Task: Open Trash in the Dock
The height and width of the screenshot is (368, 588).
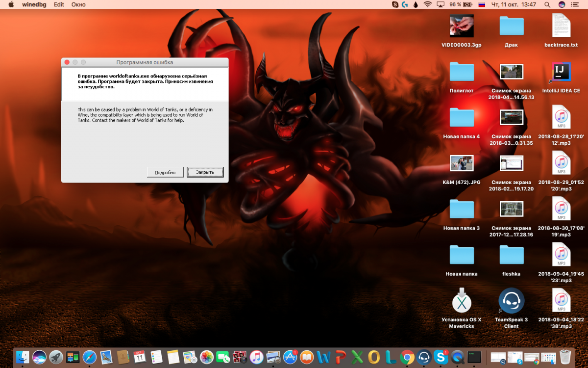Action: [565, 357]
